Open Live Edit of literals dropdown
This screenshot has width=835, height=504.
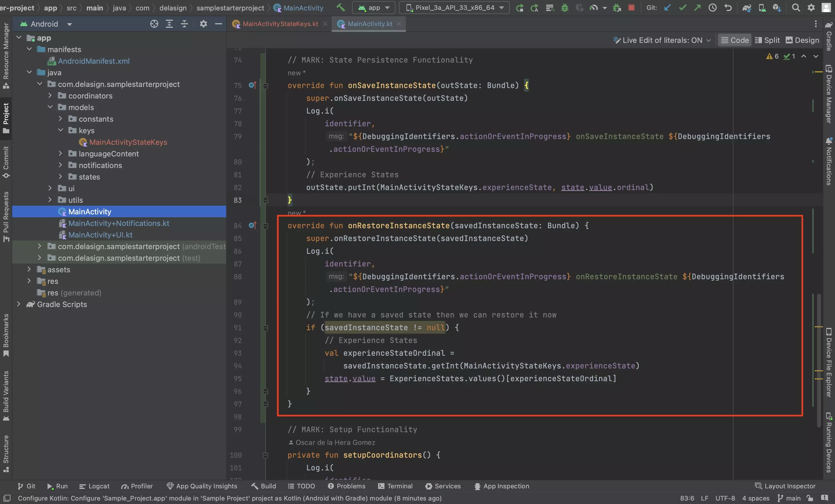click(x=662, y=40)
